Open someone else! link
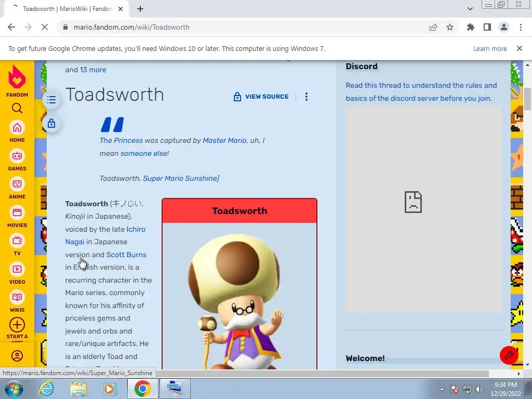Viewport: 532px width, 399px height. (144, 153)
